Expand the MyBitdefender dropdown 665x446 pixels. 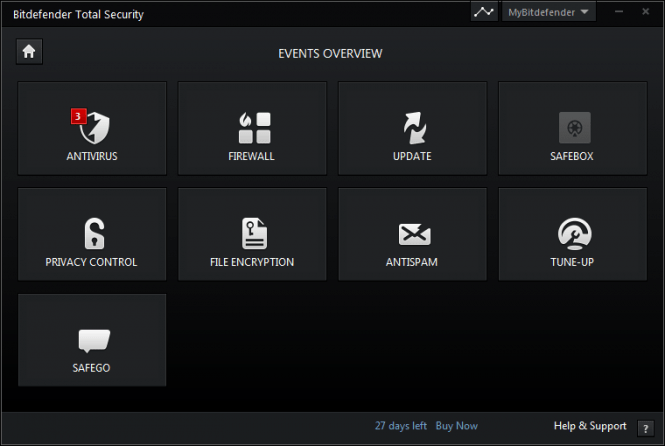549,12
